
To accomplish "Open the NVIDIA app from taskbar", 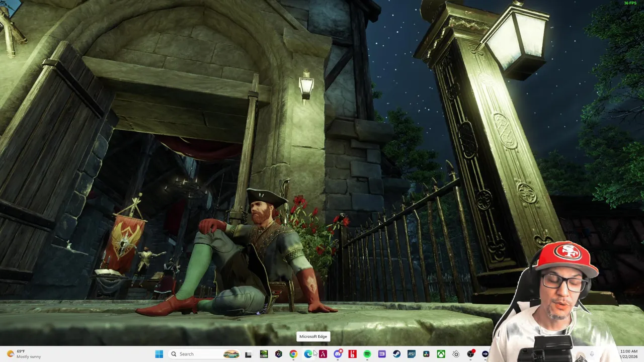I will pos(264,354).
